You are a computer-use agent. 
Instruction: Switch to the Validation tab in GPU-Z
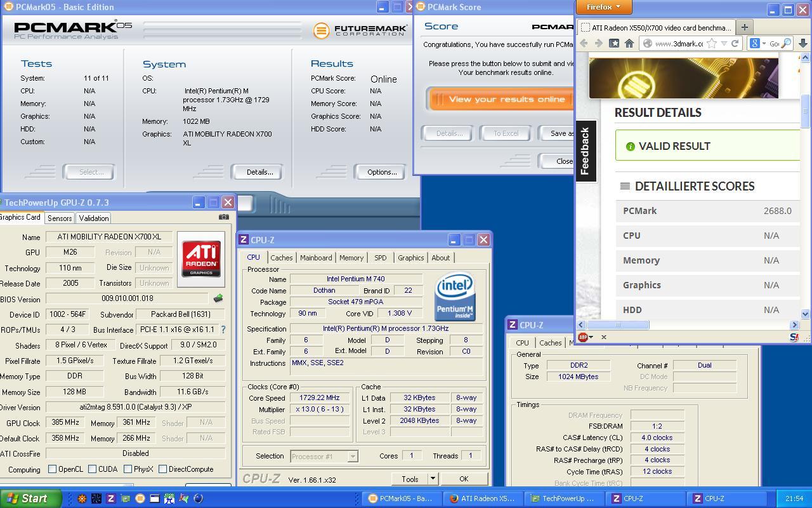pos(94,218)
